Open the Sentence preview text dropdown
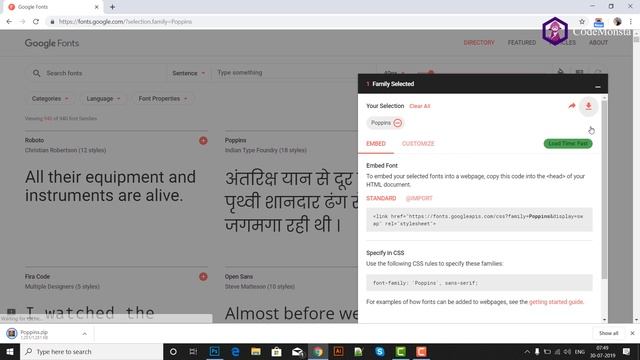This screenshot has height=360, width=640. 188,73
